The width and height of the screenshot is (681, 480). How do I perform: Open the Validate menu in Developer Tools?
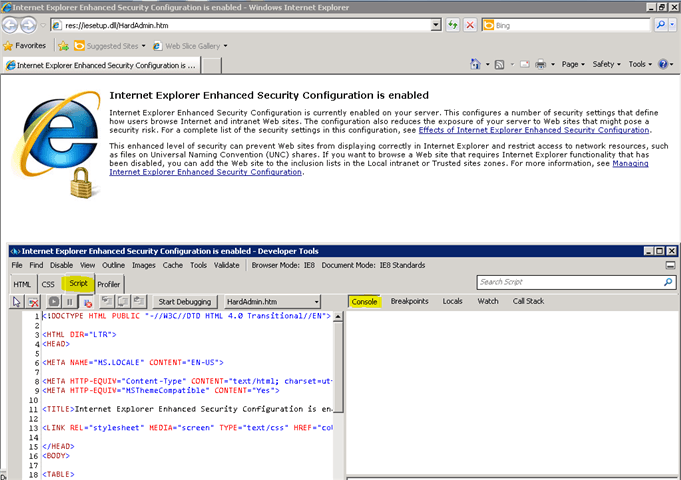pyautogui.click(x=227, y=265)
